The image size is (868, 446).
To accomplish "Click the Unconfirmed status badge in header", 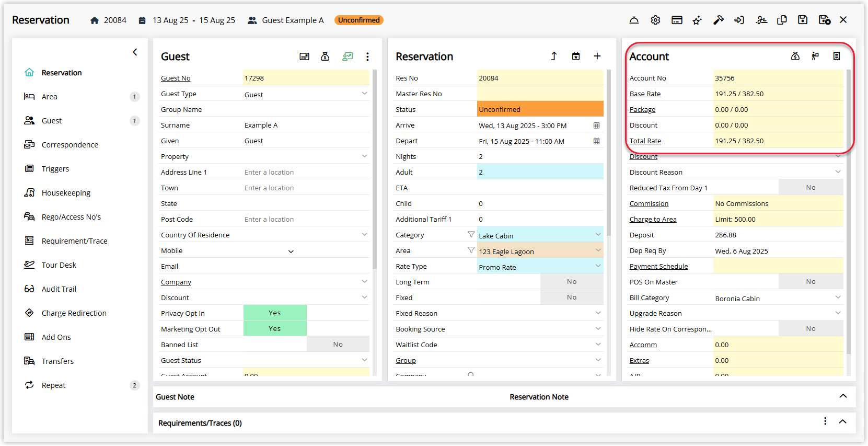I will point(359,20).
